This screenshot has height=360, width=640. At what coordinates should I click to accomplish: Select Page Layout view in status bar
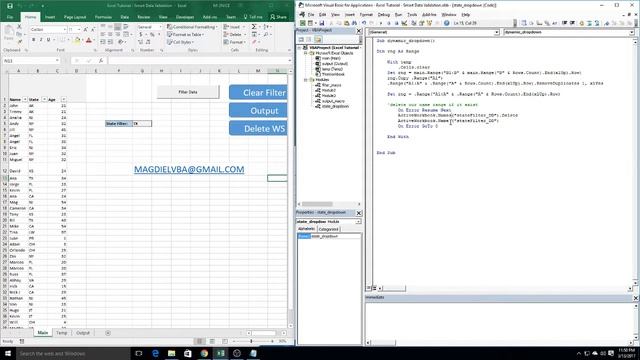(212, 341)
